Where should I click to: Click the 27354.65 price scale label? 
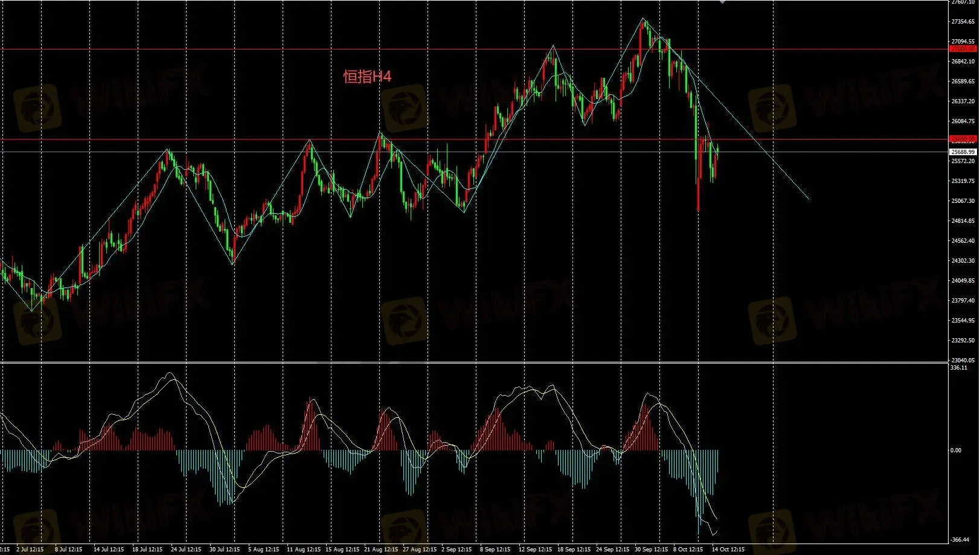click(962, 22)
